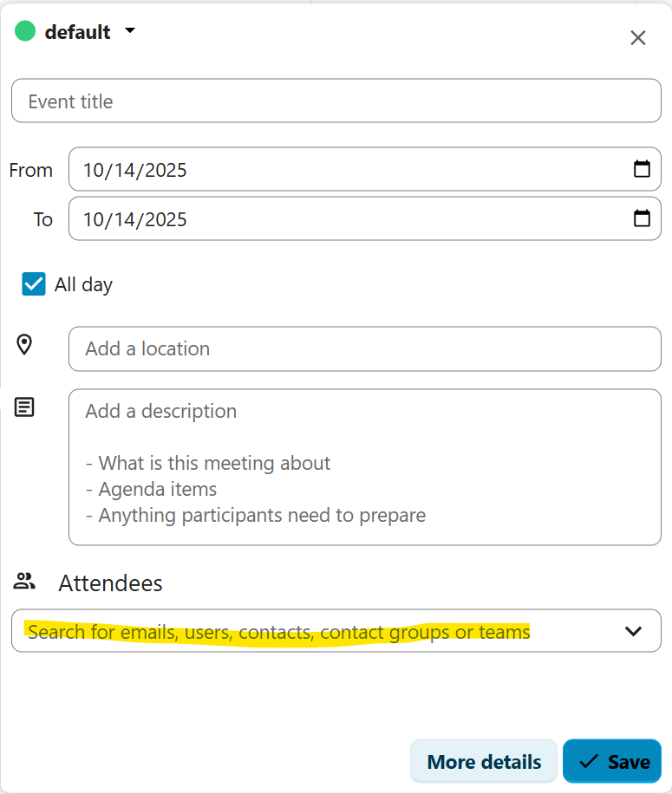672x794 pixels.
Task: Click the From date field
Action: (347, 170)
